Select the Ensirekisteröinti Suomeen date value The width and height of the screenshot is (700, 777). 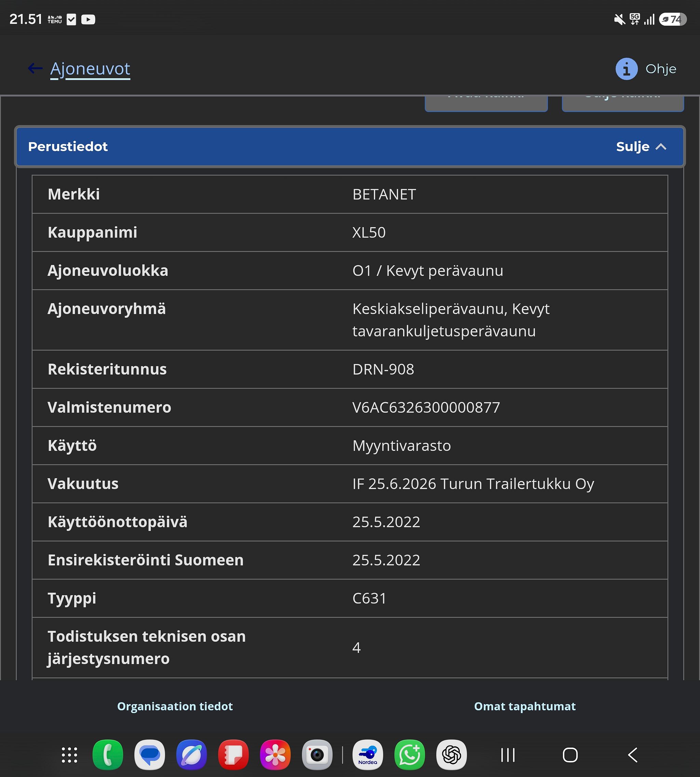pyautogui.click(x=386, y=560)
